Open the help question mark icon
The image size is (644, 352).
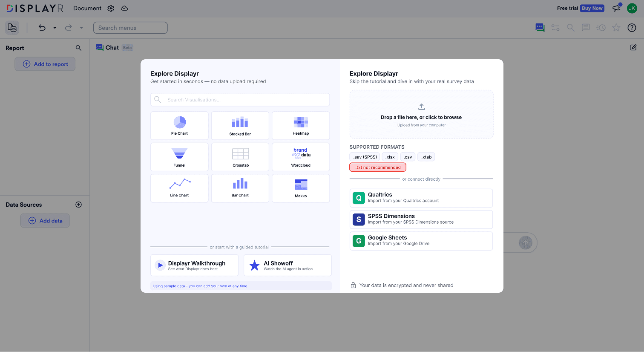tap(632, 28)
